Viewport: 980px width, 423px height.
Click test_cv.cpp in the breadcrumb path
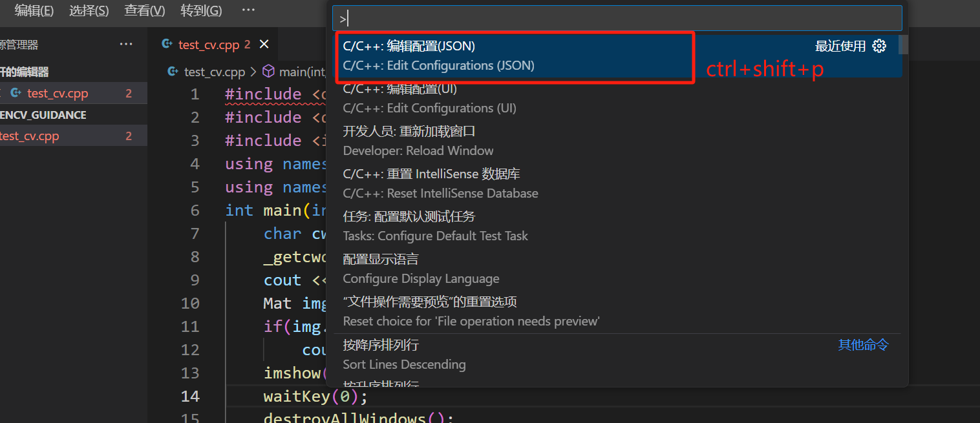pos(215,72)
